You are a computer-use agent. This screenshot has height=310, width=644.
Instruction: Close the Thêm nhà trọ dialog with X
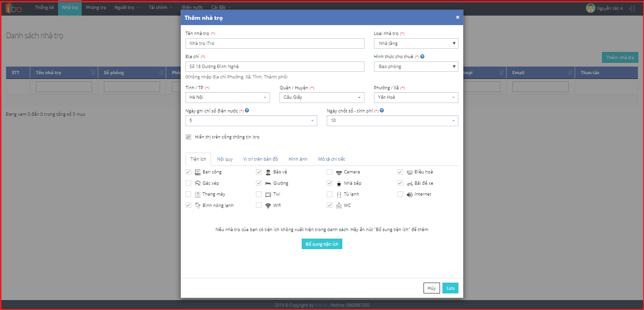458,17
